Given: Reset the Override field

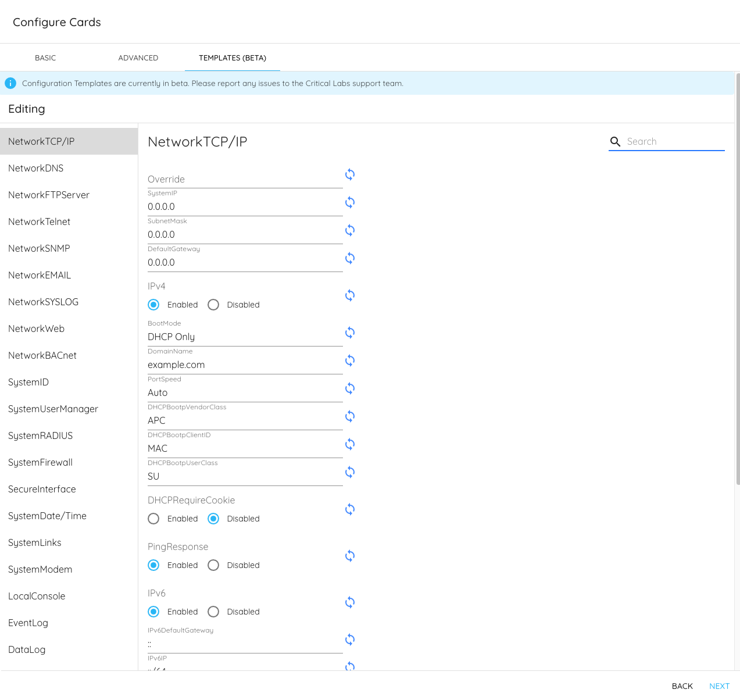Looking at the screenshot, I should click(350, 174).
